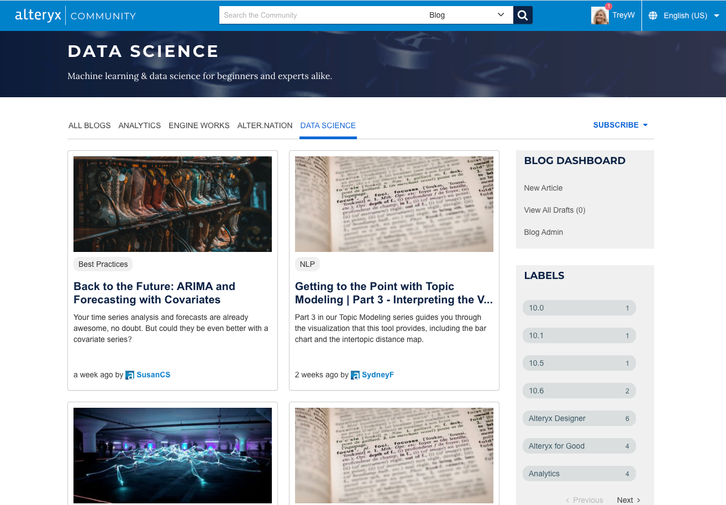Image resolution: width=726 pixels, height=505 pixels.
Task: Open the blue light trails thumbnail
Action: pos(173,455)
